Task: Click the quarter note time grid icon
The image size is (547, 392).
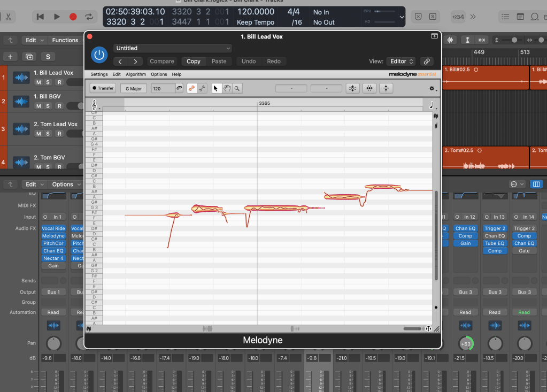Action: [431, 105]
